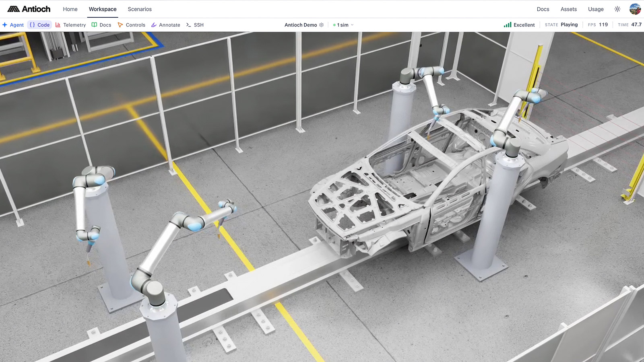Open the Telemetry panel

point(71,25)
